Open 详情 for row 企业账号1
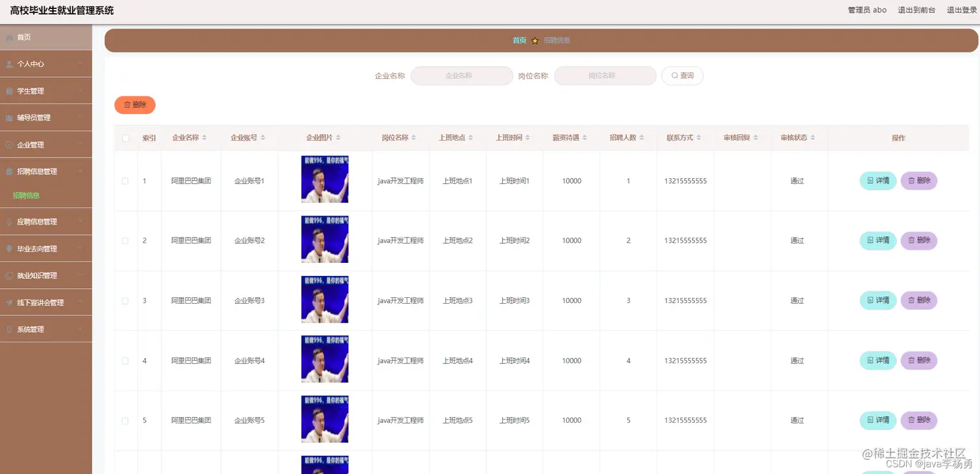980x474 pixels. point(878,181)
